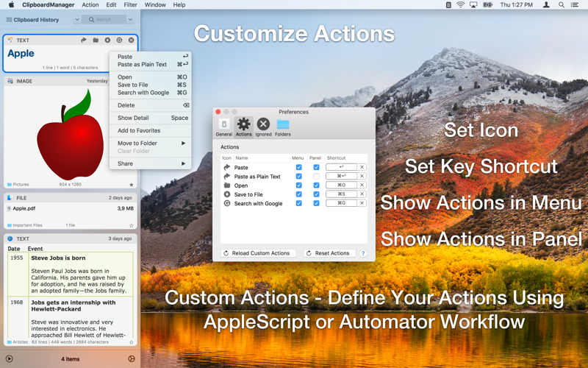This screenshot has height=368, width=588.
Task: Select Save to File in the context menu
Action: pos(151,85)
